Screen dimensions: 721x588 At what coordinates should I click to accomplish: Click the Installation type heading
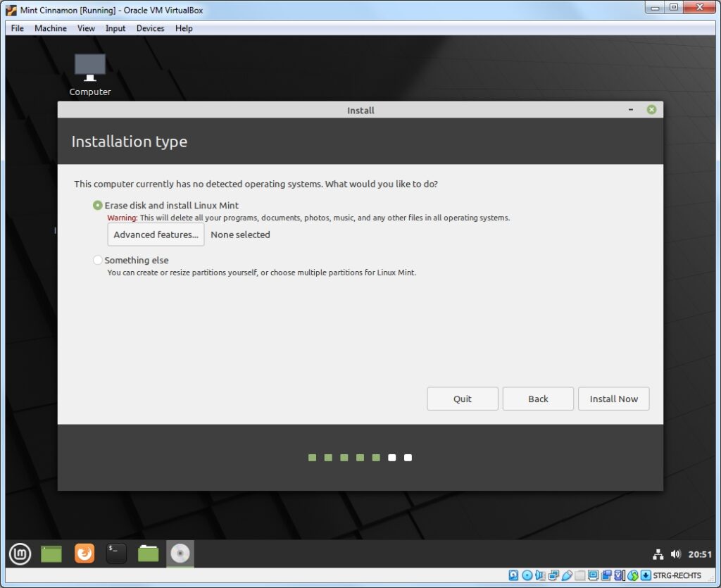[130, 142]
